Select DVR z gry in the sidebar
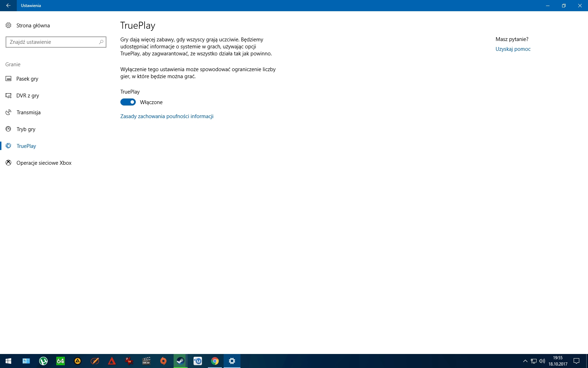The width and height of the screenshot is (588, 368). 28,96
